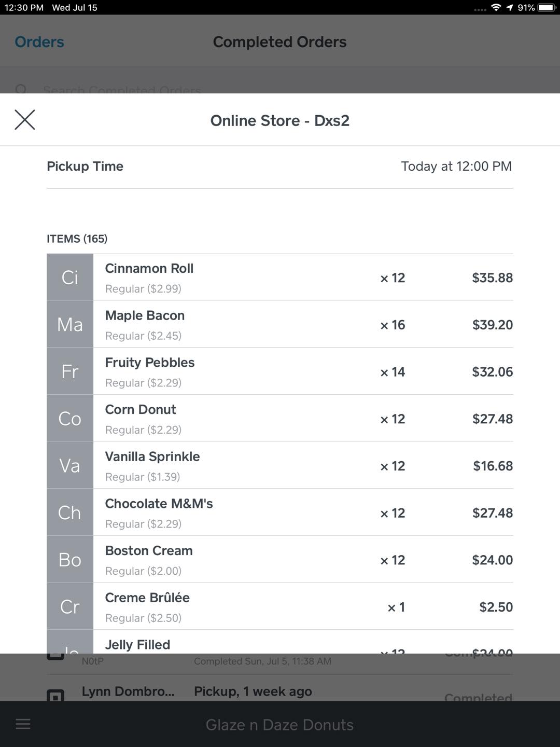560x747 pixels.
Task: Go back to Orders
Action: point(39,42)
